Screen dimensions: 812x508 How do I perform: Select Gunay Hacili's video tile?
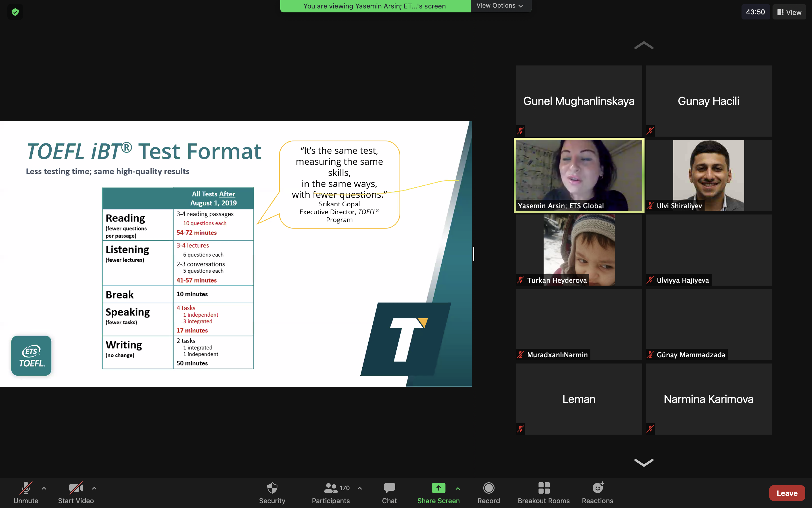click(708, 101)
